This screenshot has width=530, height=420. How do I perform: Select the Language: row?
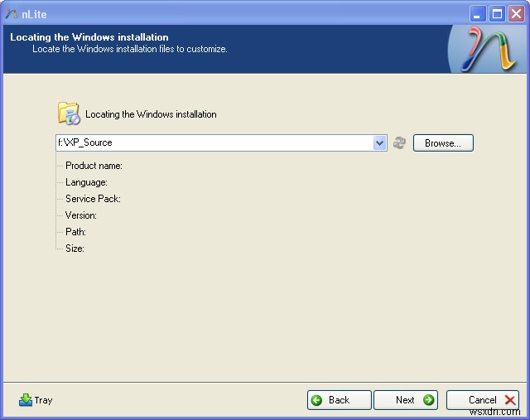tap(86, 182)
